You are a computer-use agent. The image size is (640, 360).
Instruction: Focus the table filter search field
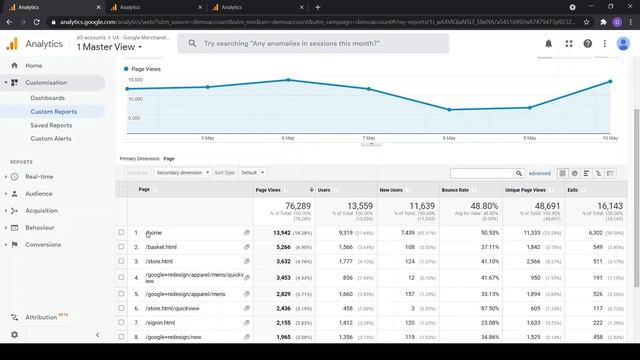point(482,173)
